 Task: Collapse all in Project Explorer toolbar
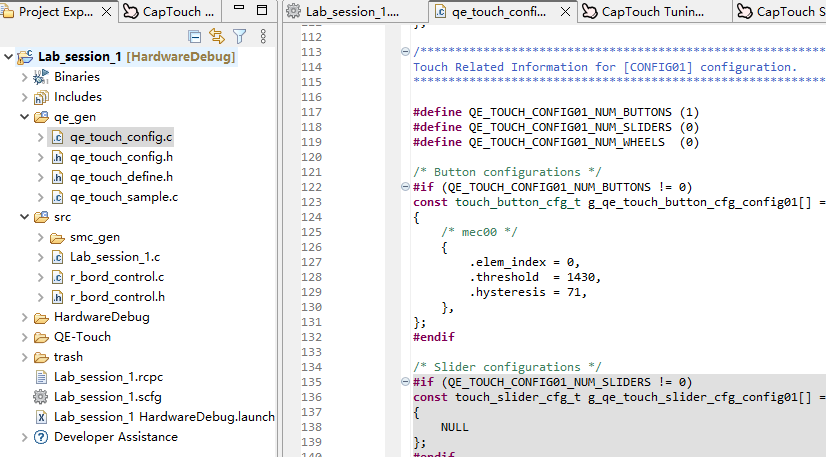tap(194, 36)
